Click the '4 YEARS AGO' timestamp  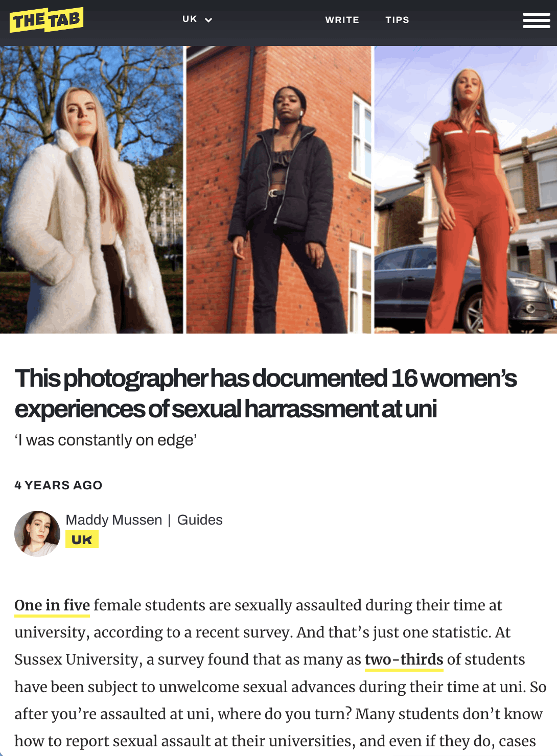[58, 485]
